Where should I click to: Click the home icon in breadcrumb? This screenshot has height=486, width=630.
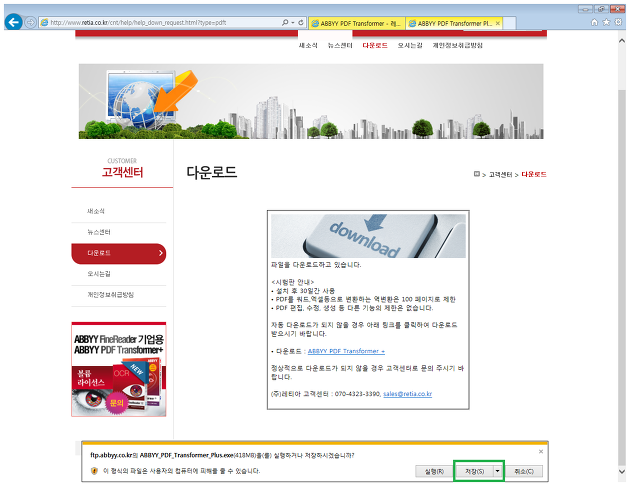[x=477, y=174]
